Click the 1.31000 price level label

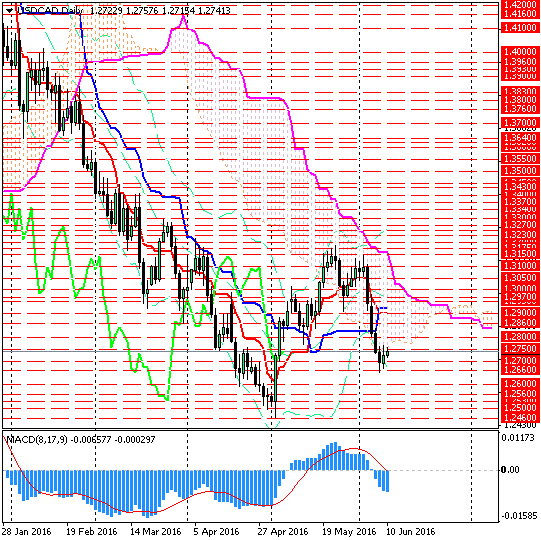coord(520,266)
